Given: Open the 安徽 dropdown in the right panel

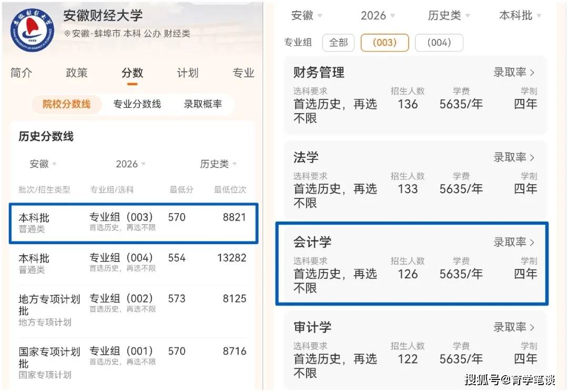Looking at the screenshot, I should pos(307,16).
